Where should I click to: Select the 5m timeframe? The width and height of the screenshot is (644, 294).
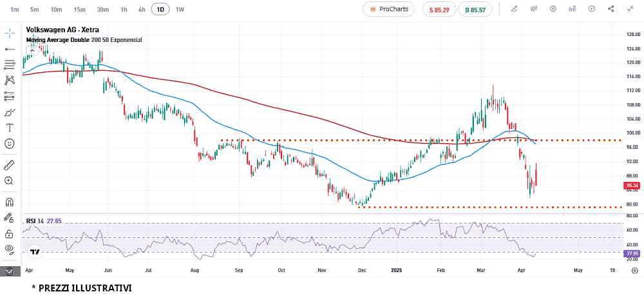35,9
